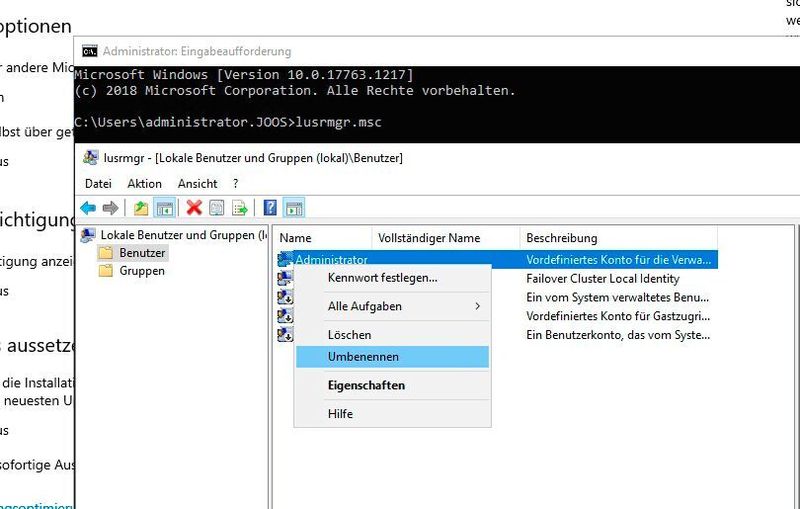This screenshot has width=800, height=509.
Task: Delete selected user with red X icon
Action: (194, 208)
